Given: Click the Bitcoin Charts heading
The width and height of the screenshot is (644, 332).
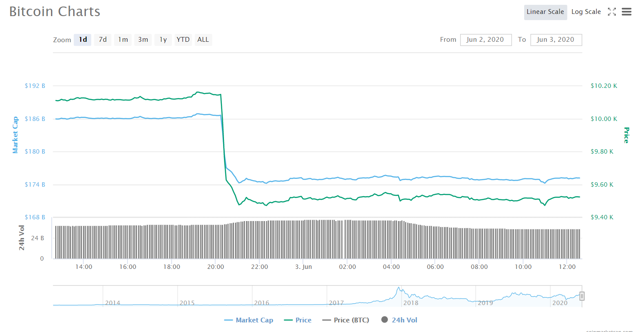Looking at the screenshot, I should 55,12.
